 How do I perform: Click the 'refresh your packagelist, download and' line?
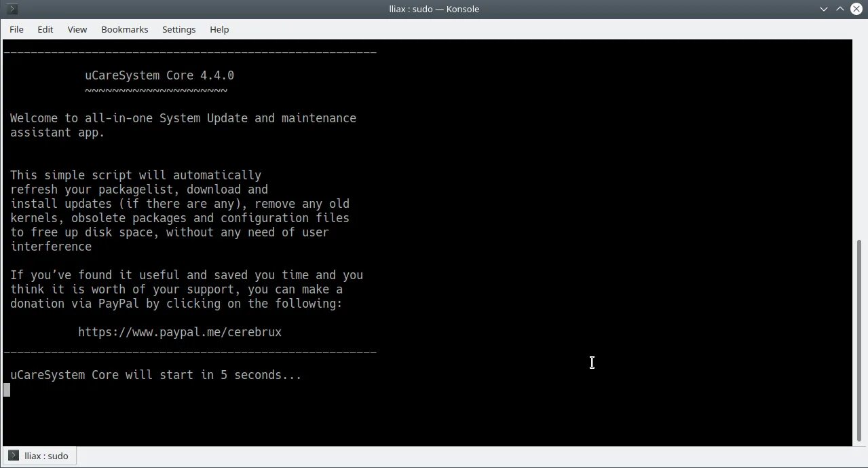(x=139, y=190)
